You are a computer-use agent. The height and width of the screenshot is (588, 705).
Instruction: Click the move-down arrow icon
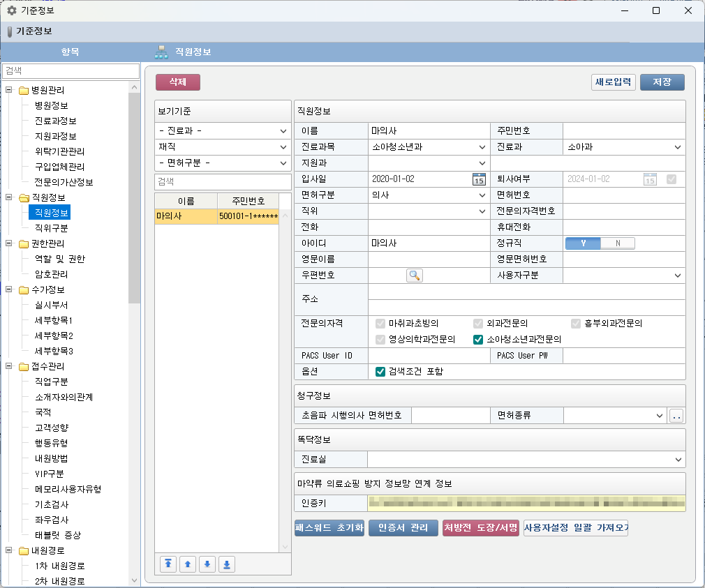click(207, 564)
